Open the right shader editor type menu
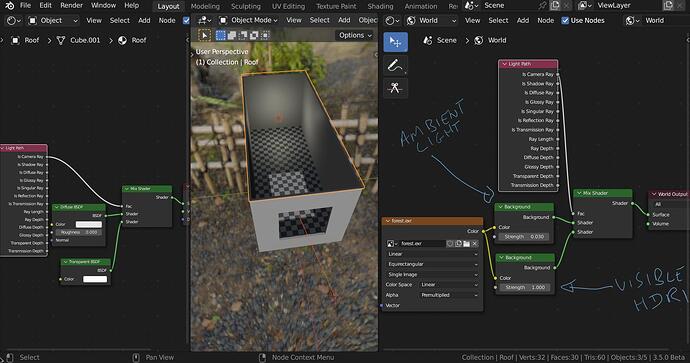The image size is (690, 363). [392, 21]
